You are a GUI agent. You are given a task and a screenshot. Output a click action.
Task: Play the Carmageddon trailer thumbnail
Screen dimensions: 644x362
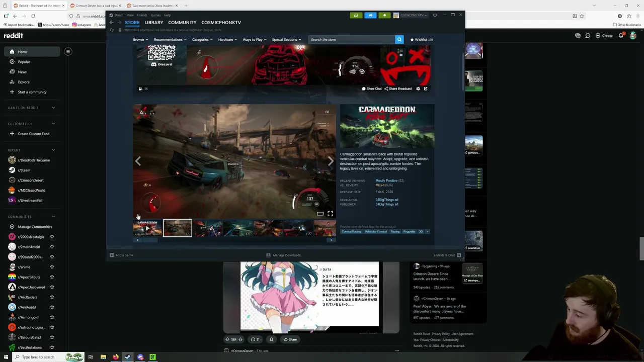point(147,228)
